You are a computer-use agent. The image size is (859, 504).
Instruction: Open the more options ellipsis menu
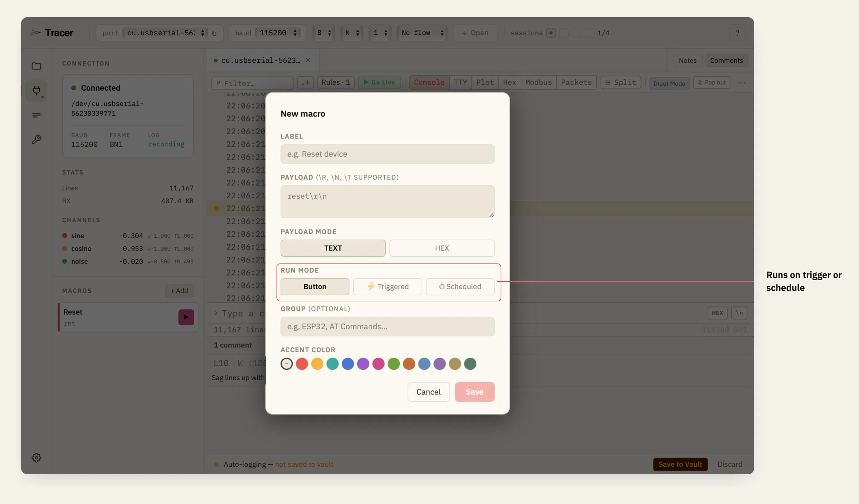tap(742, 83)
